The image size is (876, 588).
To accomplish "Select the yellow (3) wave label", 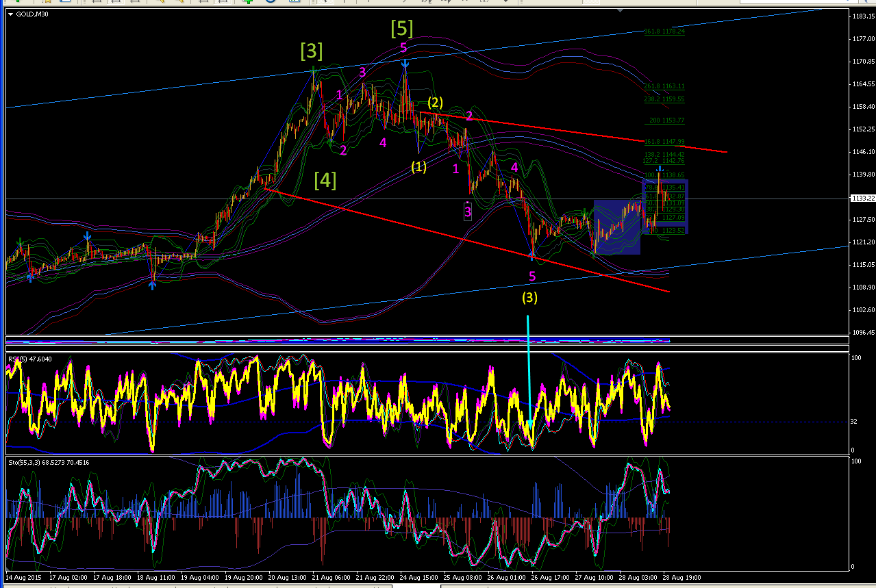I will 529,298.
